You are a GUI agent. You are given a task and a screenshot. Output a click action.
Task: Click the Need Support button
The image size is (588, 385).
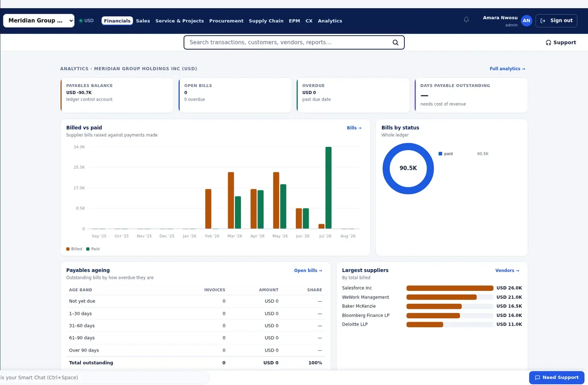557,378
